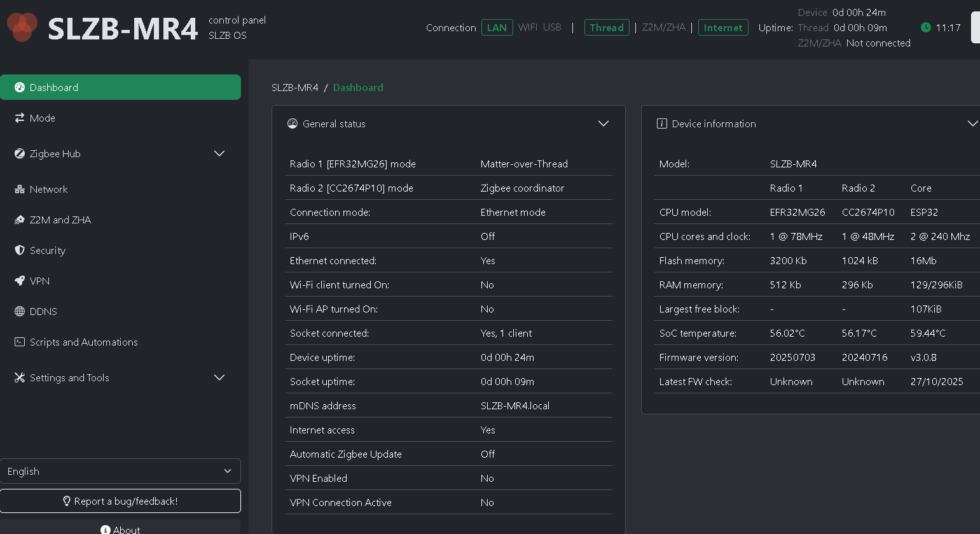The height and width of the screenshot is (534, 980).
Task: Click the SLZB-MR4 red logo icon
Action: [22, 27]
